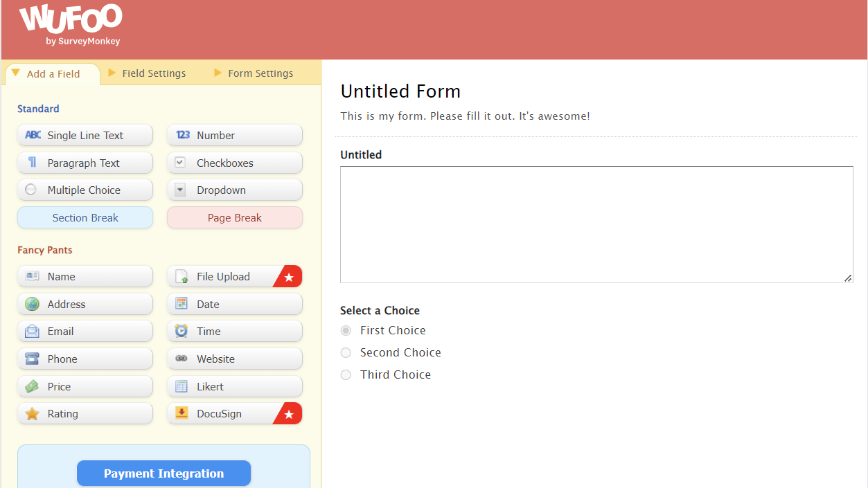Insert a Date field

tap(234, 303)
